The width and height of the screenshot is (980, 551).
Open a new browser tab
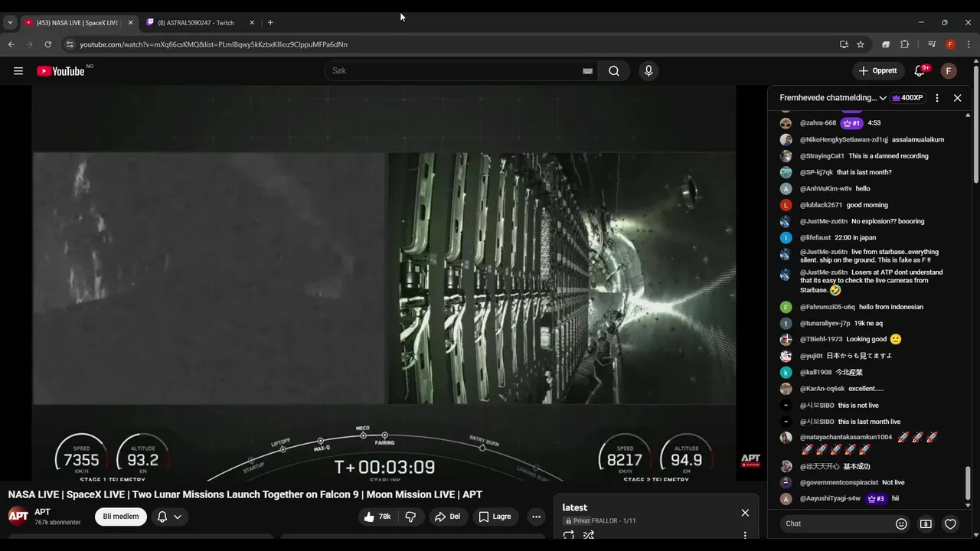click(270, 23)
